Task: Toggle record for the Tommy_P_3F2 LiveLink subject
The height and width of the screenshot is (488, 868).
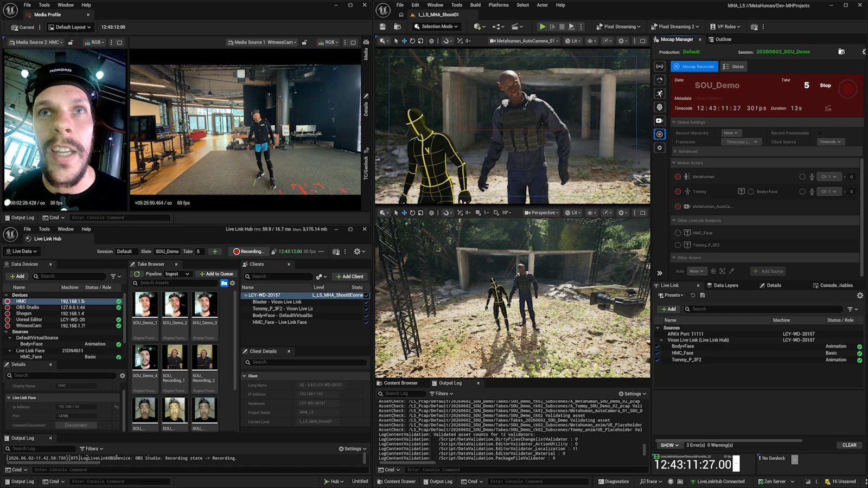Action: [x=678, y=245]
